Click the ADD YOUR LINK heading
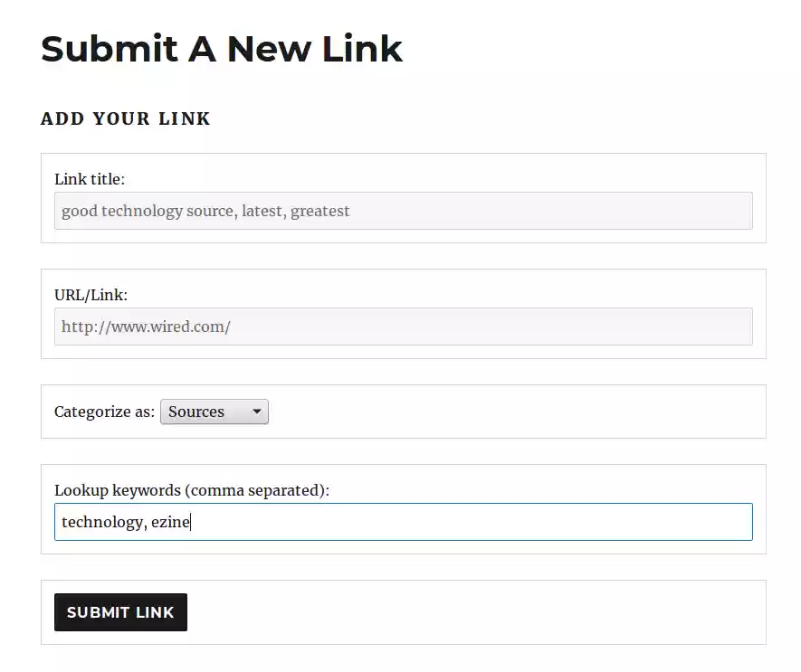Image resolution: width=801 pixels, height=672 pixels. (125, 118)
